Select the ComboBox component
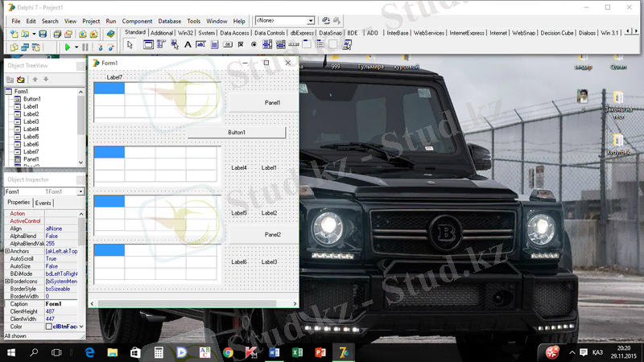This screenshot has height=362, width=644. (280, 45)
